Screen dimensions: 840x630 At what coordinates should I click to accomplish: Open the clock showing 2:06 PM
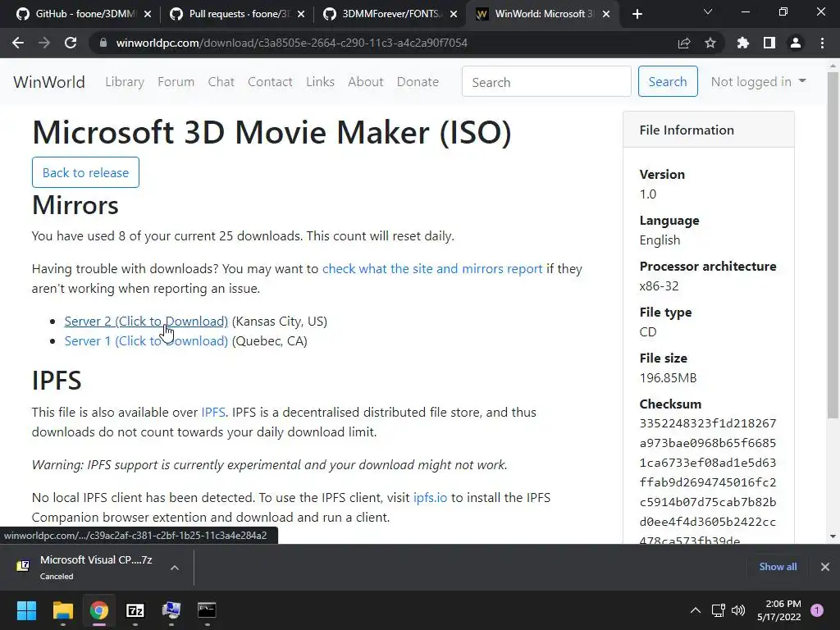(779, 610)
